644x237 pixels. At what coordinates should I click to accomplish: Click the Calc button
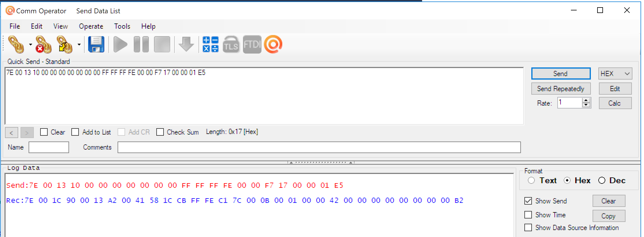(615, 103)
